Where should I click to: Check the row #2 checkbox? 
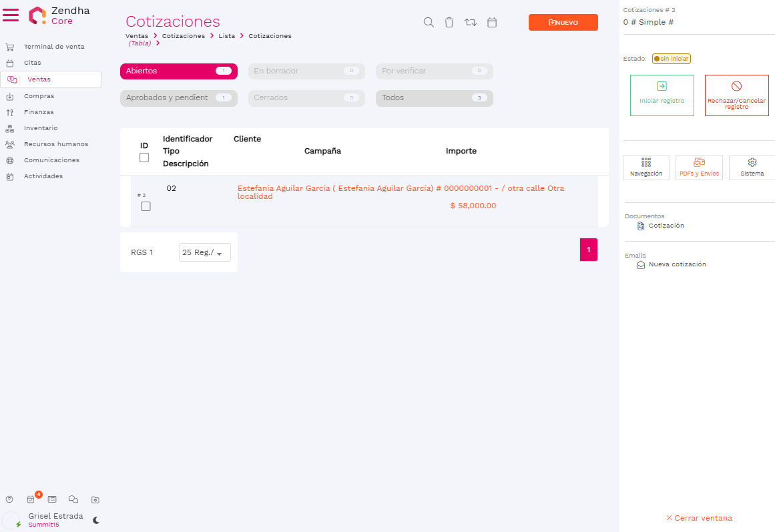pyautogui.click(x=146, y=206)
